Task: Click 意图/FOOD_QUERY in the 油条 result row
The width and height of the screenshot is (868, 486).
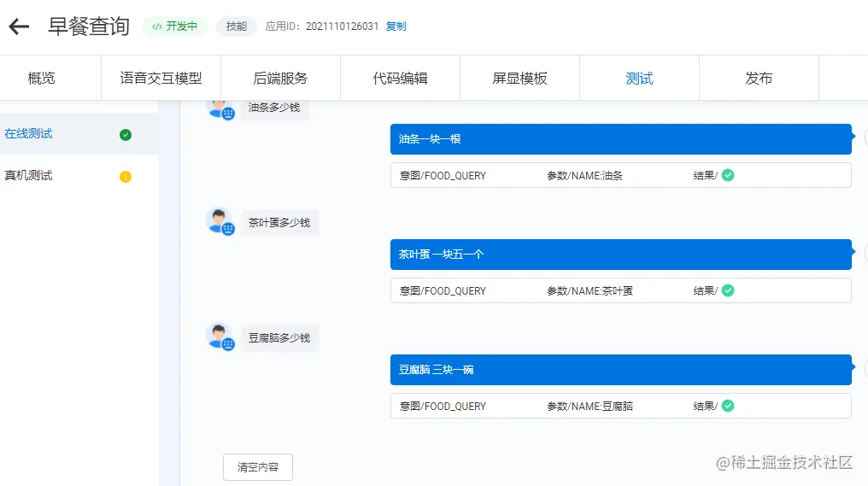Action: 443,175
